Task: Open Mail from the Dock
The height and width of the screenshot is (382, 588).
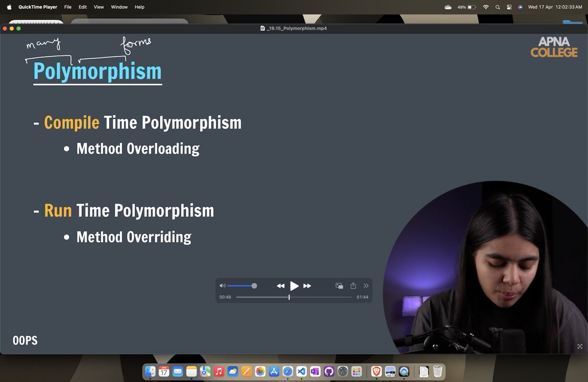Action: tap(178, 371)
